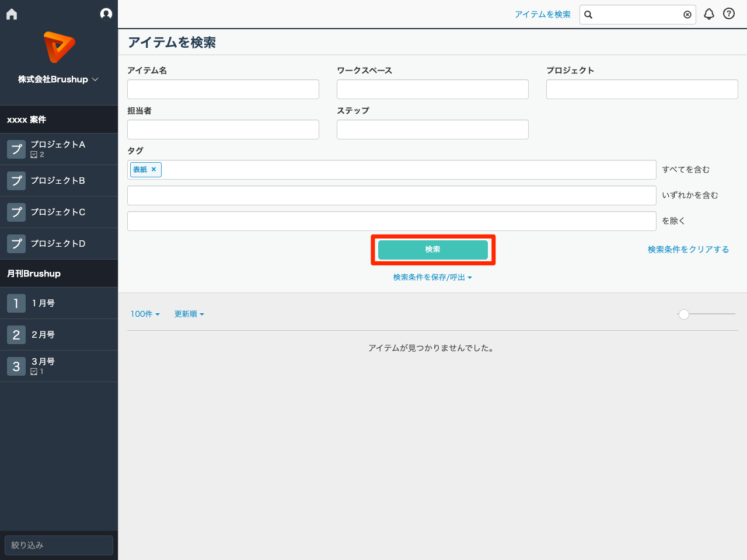This screenshot has height=560, width=747.
Task: Click the green 検索 button
Action: click(x=433, y=250)
